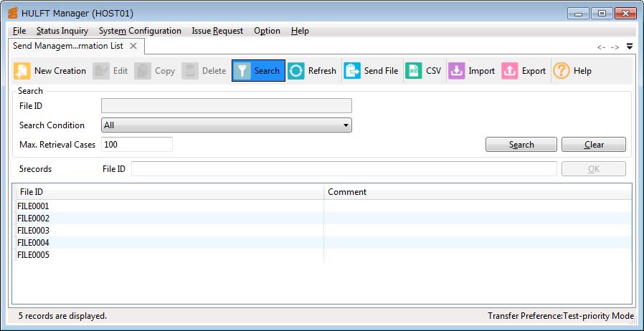Select the FILE0004 row
The height and width of the screenshot is (331, 644).
[x=323, y=243]
